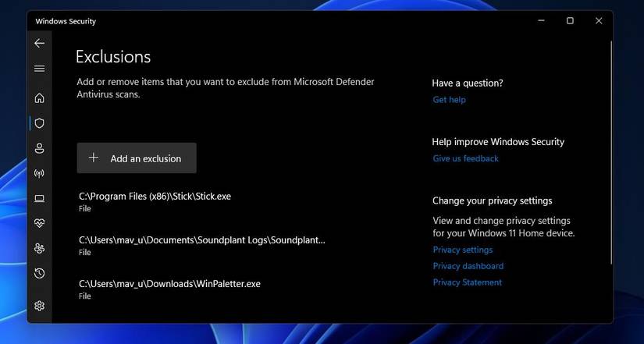Open the Get help link
The height and width of the screenshot is (344, 644).
pos(449,100)
